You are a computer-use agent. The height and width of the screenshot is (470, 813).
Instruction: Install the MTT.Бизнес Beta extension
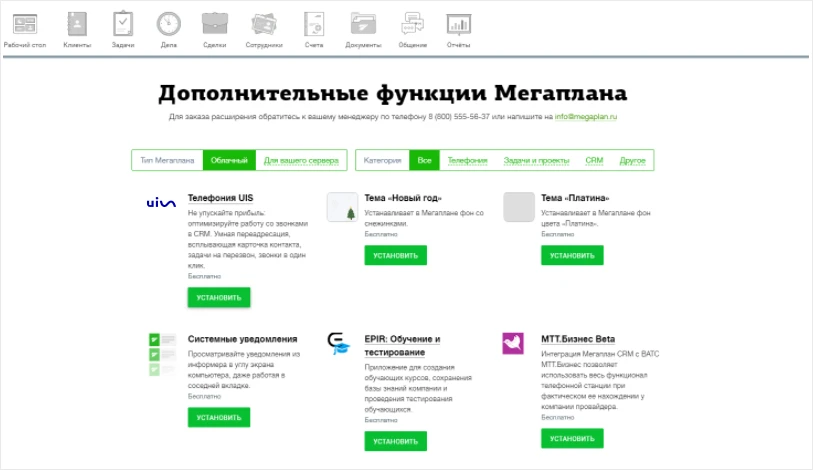(x=572, y=438)
